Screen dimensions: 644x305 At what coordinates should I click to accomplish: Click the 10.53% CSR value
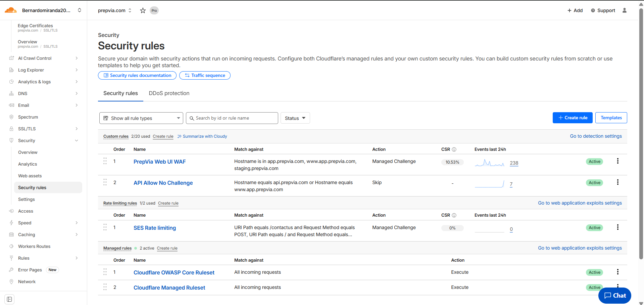coord(452,162)
